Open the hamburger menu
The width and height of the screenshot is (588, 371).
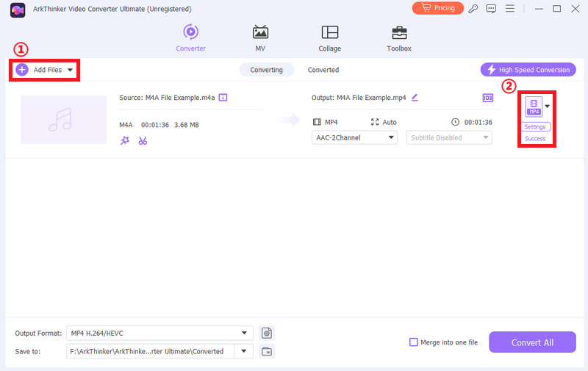pos(509,8)
